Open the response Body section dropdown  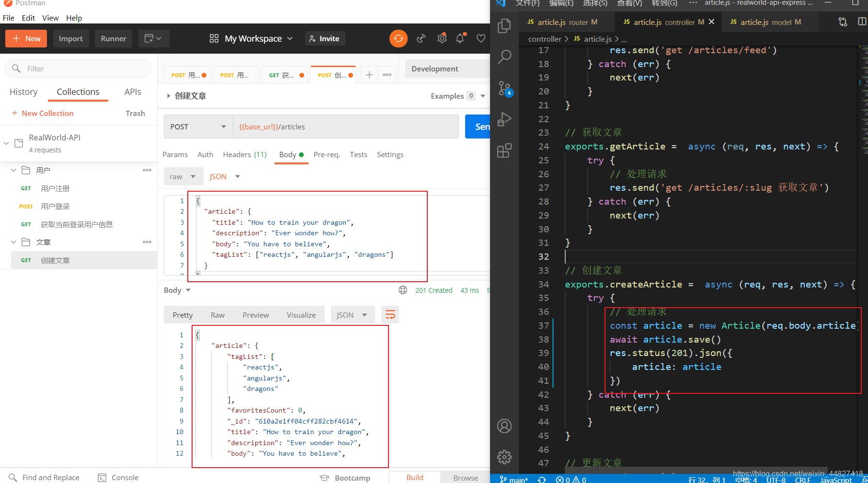(x=178, y=290)
